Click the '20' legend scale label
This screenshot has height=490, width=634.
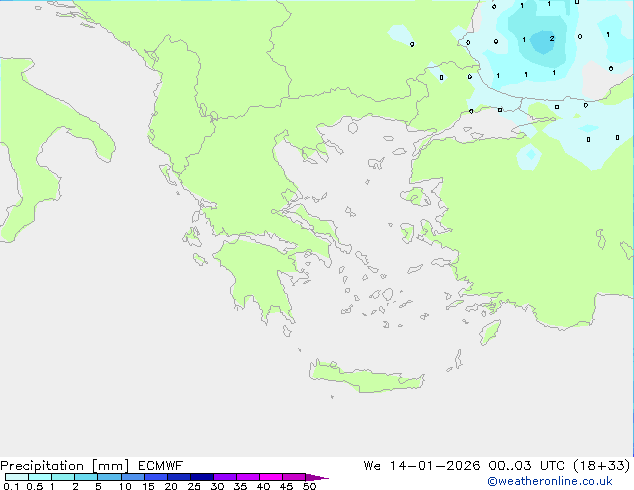[171, 486]
